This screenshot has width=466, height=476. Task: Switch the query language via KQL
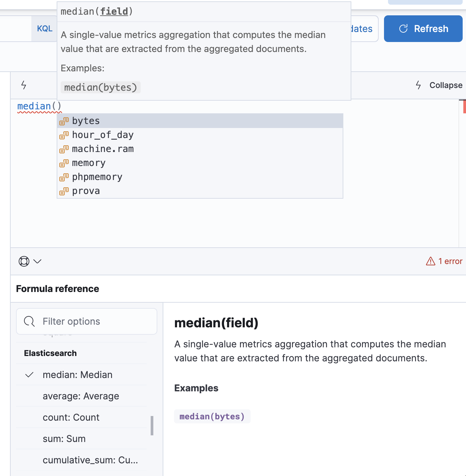[x=45, y=29]
